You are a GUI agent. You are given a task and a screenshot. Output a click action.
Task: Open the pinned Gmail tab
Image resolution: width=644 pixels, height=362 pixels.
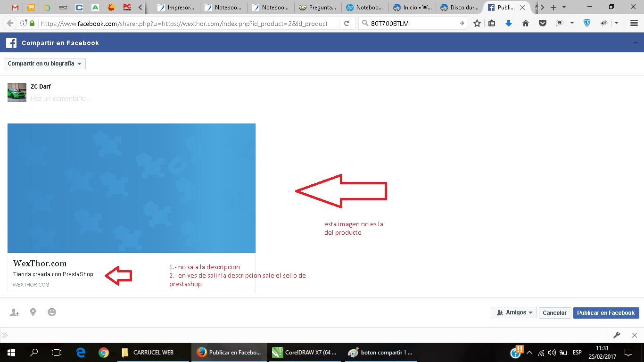pyautogui.click(x=15, y=8)
